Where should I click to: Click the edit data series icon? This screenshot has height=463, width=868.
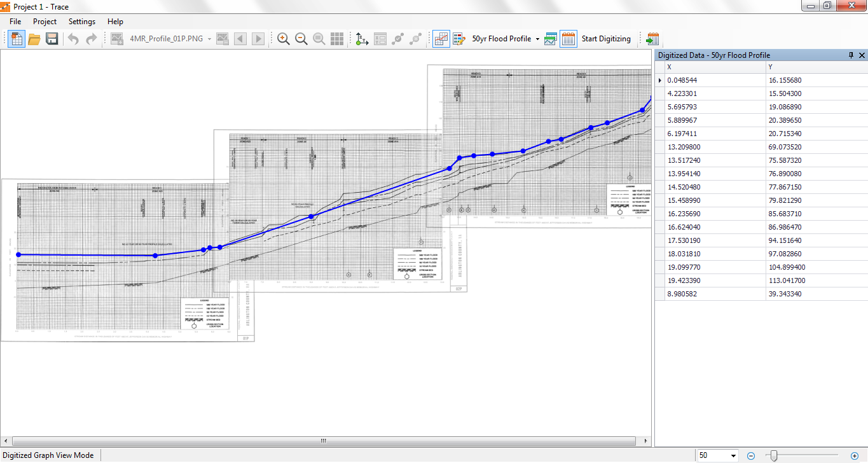[x=458, y=39]
